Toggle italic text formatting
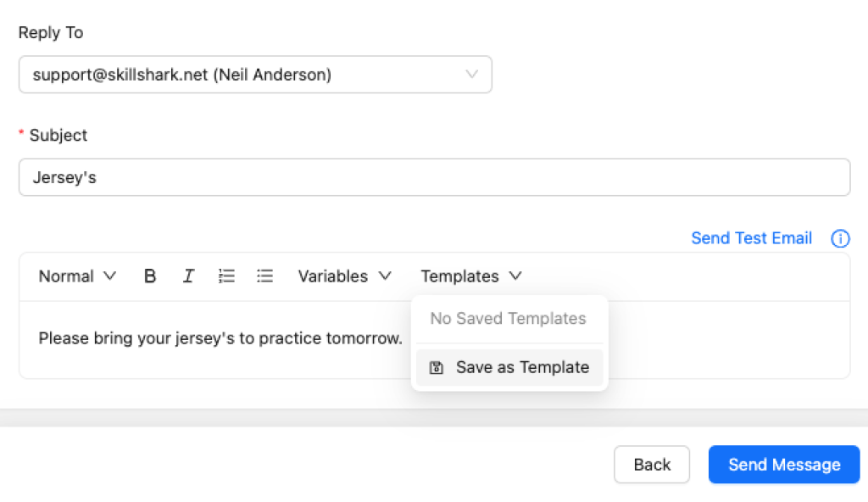 coord(188,276)
